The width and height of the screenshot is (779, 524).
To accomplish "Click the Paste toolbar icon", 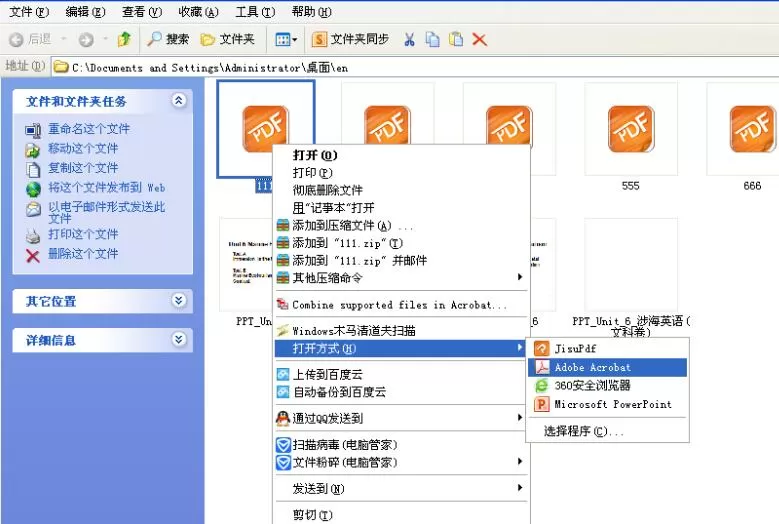I will (x=456, y=40).
